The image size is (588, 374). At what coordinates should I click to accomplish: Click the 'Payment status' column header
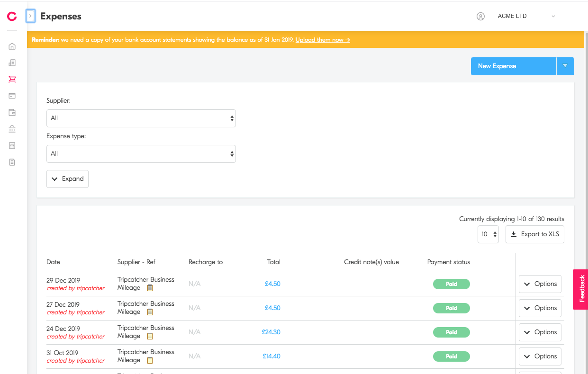point(449,262)
